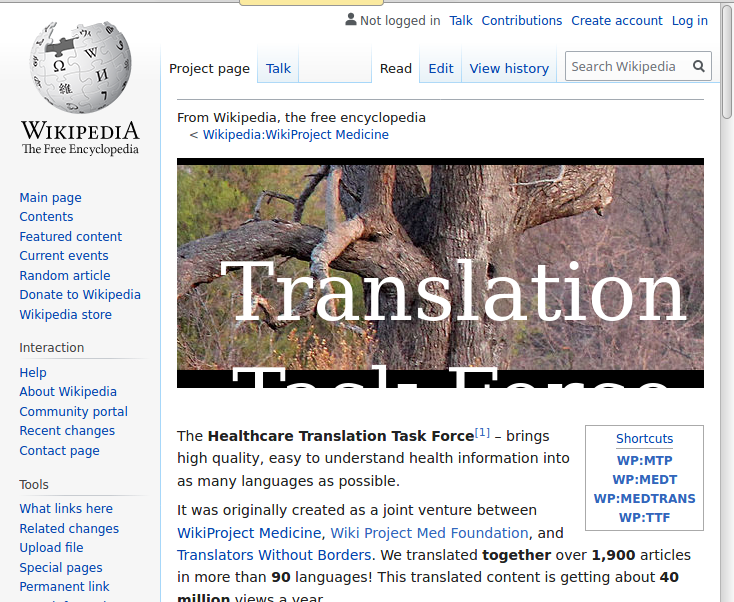
Task: Click What links here
Action: 66,508
